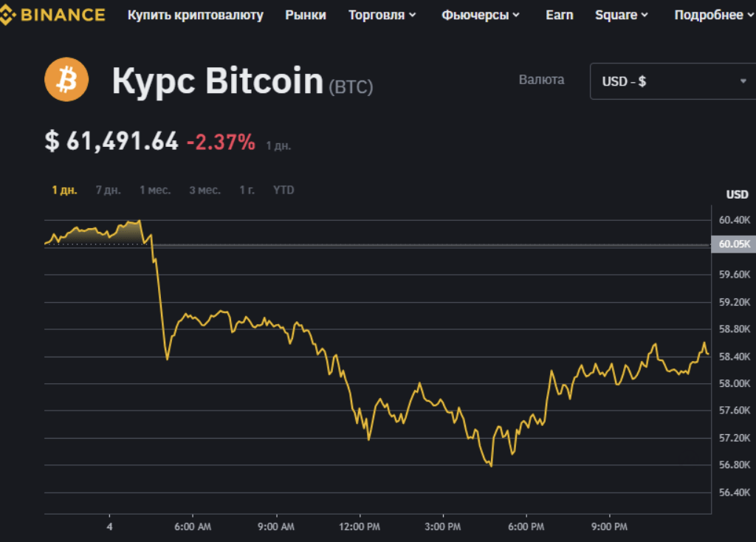
Task: Click the Binance logo
Action: pos(52,15)
